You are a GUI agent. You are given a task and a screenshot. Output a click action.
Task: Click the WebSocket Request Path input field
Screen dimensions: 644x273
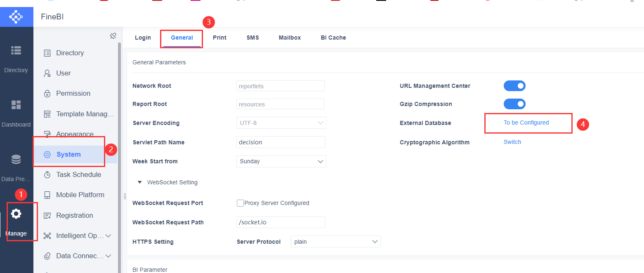[x=281, y=222]
